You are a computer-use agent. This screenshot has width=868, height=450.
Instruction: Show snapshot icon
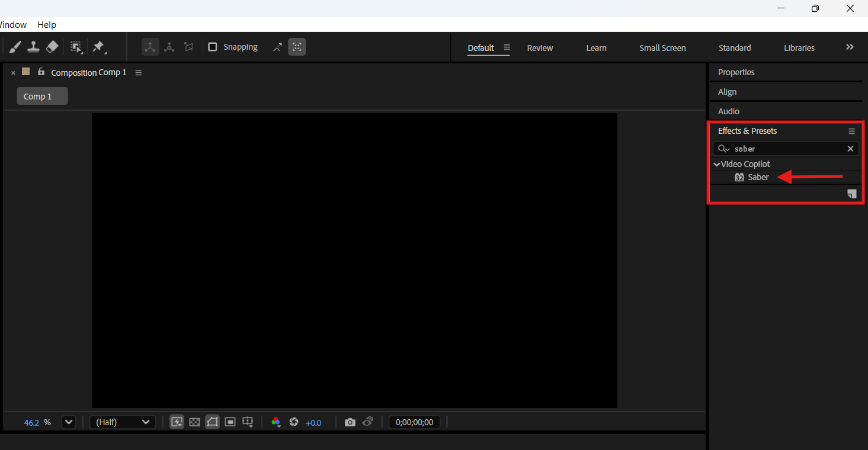pos(368,422)
